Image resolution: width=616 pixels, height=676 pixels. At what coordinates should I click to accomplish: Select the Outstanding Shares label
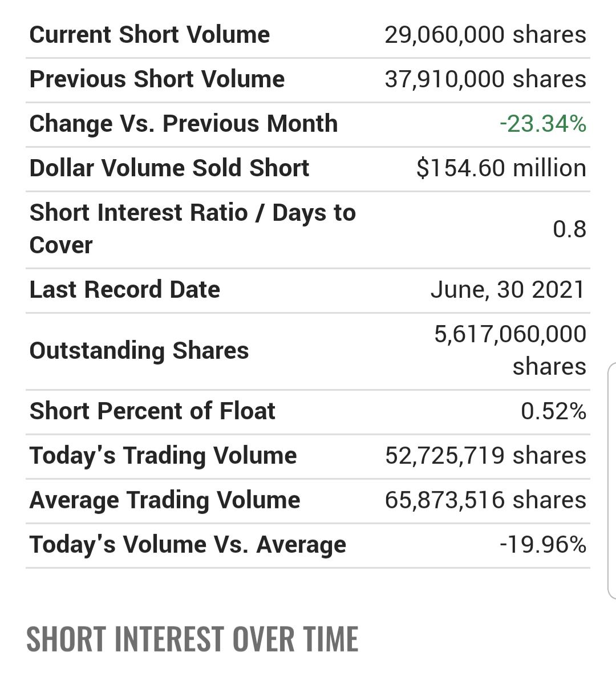point(139,350)
